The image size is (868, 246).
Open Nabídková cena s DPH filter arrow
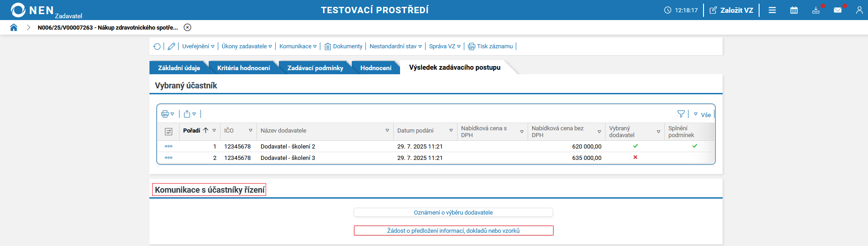pos(522,132)
